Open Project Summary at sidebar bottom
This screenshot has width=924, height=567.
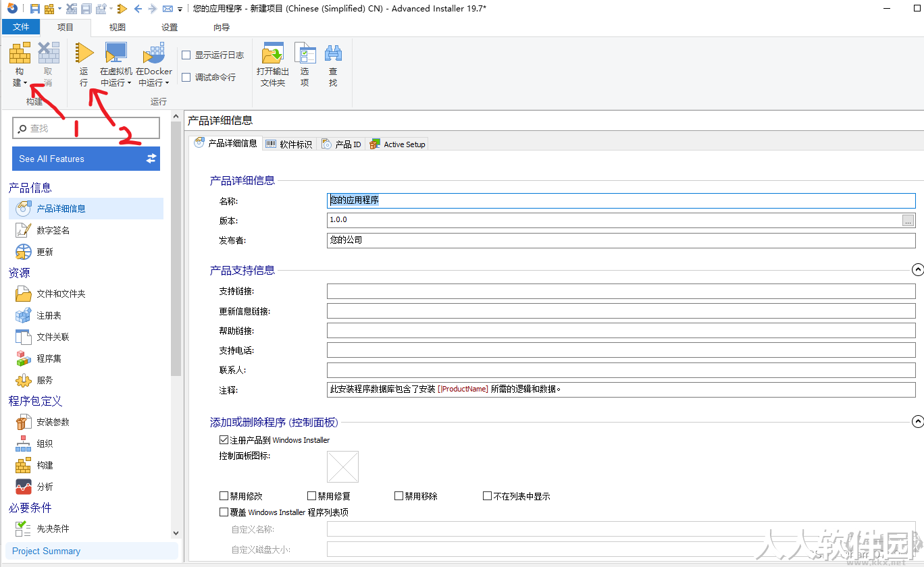(91, 551)
